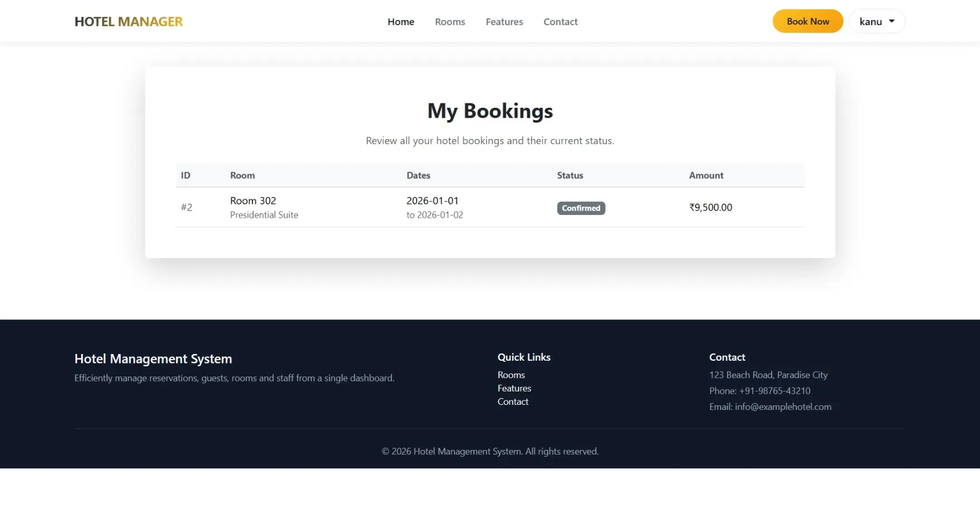Image resolution: width=980 pixels, height=531 pixels.
Task: Click the email info@examplehotel.com
Action: coord(783,406)
